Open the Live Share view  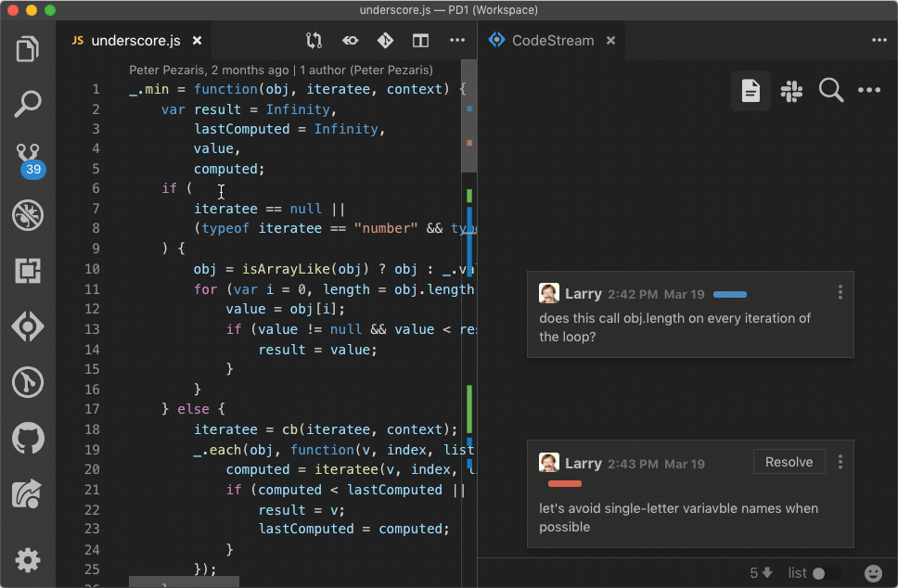click(x=28, y=493)
